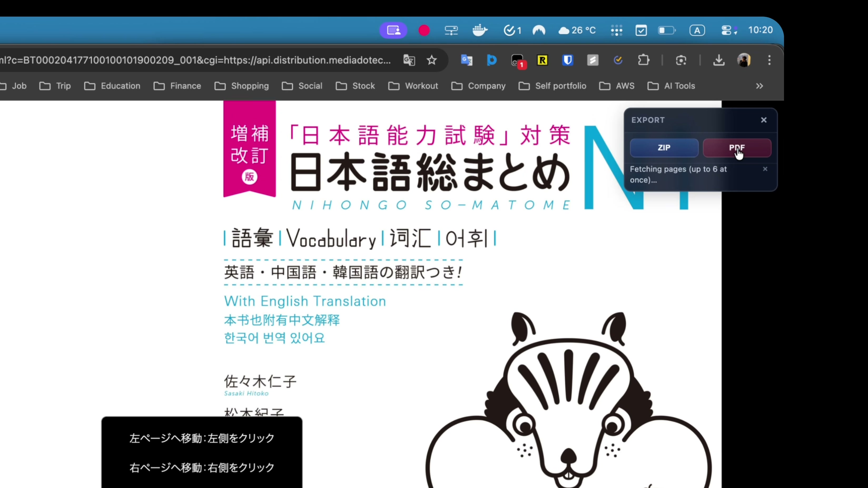Open the Company bookmarks folder
Screen dimensions: 868x488
pos(479,86)
